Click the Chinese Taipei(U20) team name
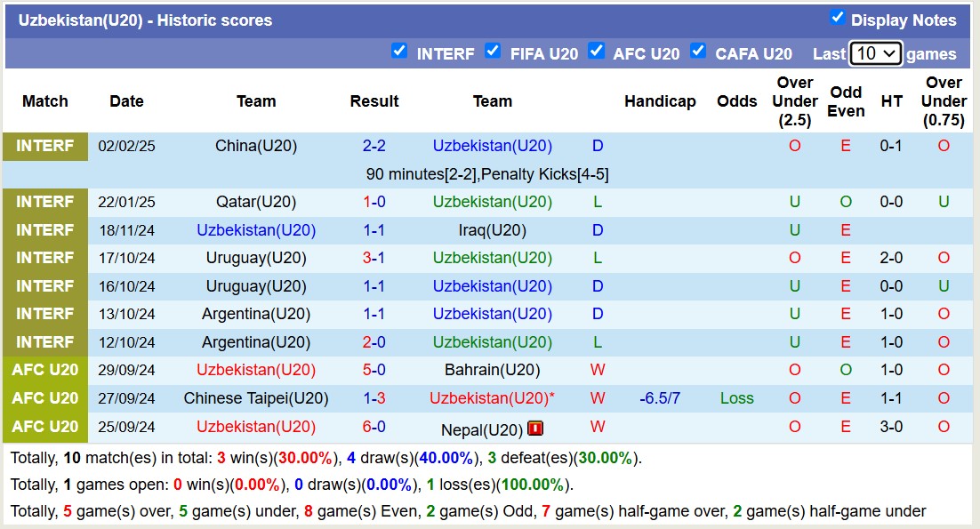This screenshot has width=980, height=529. [256, 398]
